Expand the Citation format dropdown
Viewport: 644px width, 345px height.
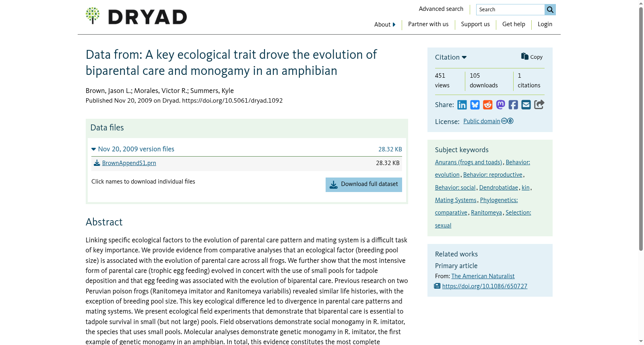(451, 57)
